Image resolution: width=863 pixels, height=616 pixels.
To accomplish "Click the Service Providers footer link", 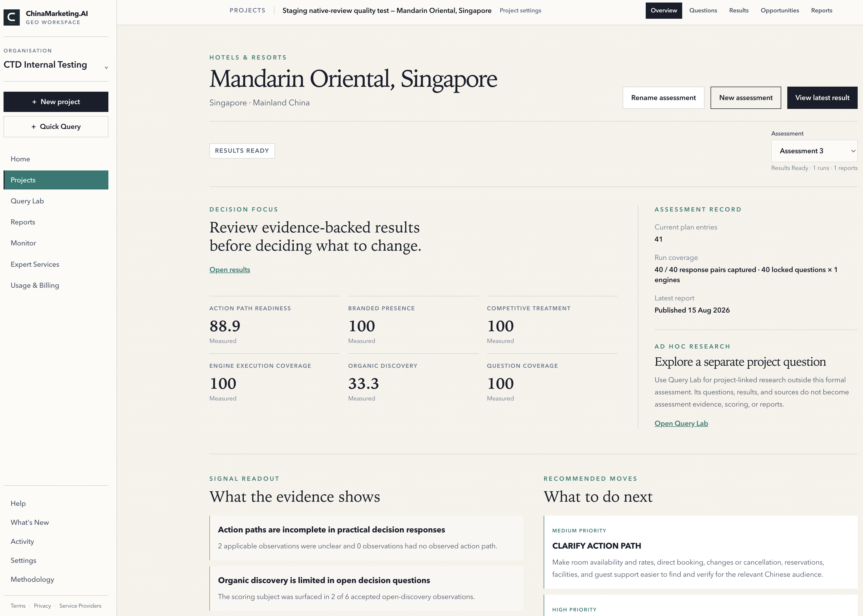I will [x=80, y=606].
